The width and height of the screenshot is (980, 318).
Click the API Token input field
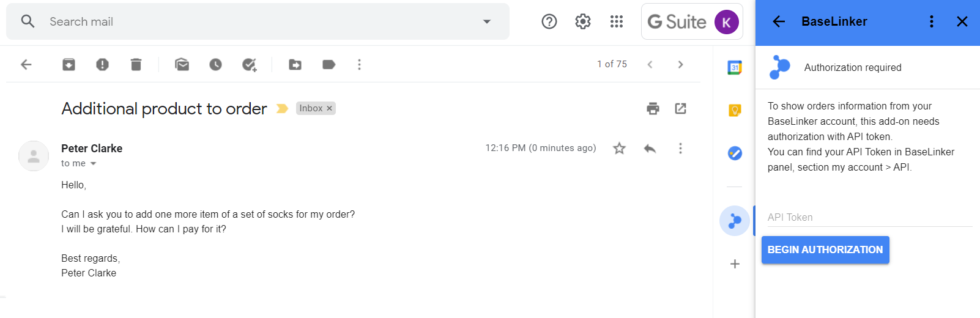click(870, 217)
